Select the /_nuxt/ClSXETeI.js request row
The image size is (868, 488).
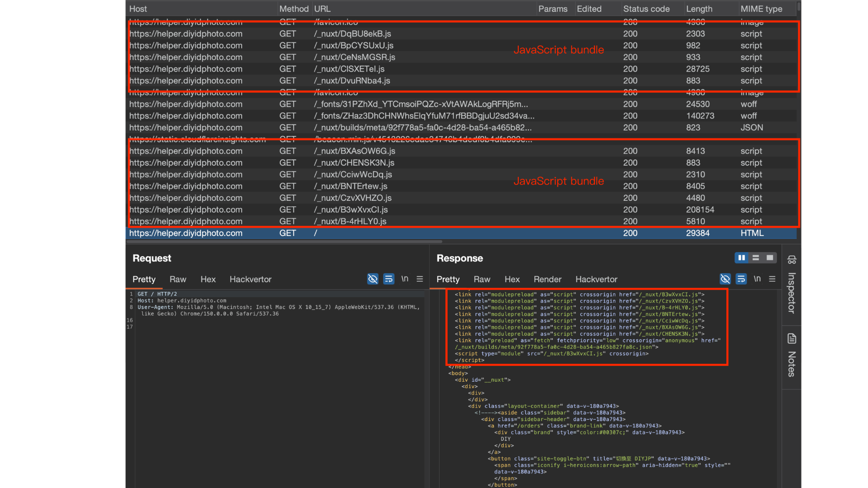click(461, 69)
